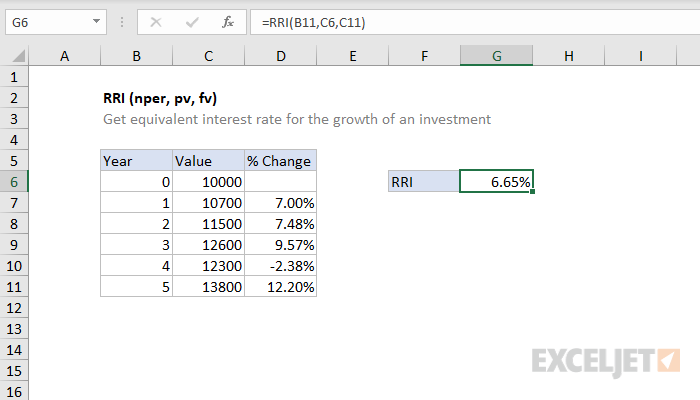Select column A header
Screen dimensions: 700x400
65,56
